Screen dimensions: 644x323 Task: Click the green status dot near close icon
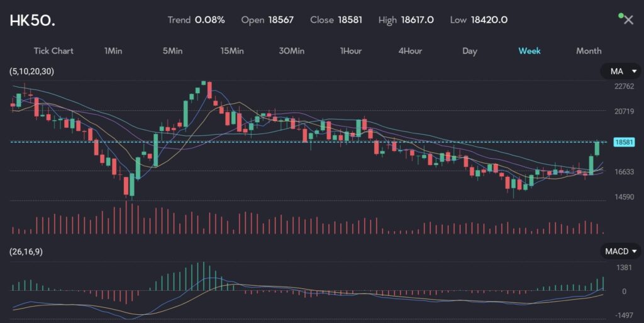tap(621, 15)
